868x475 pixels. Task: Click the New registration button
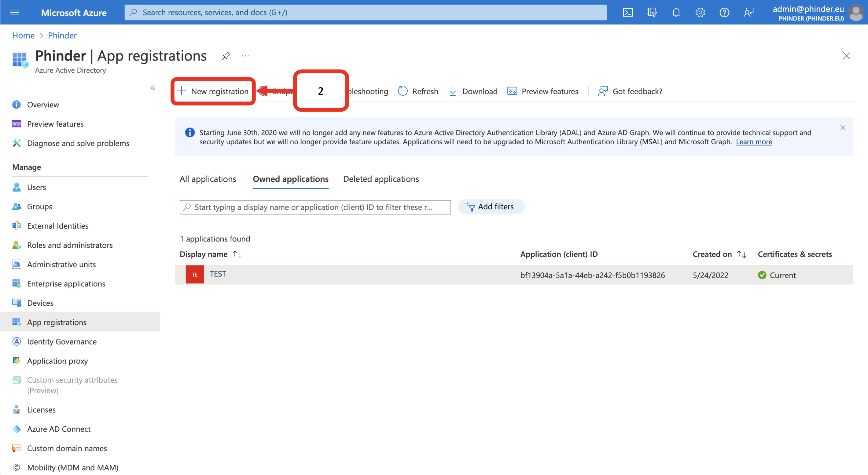(x=213, y=91)
